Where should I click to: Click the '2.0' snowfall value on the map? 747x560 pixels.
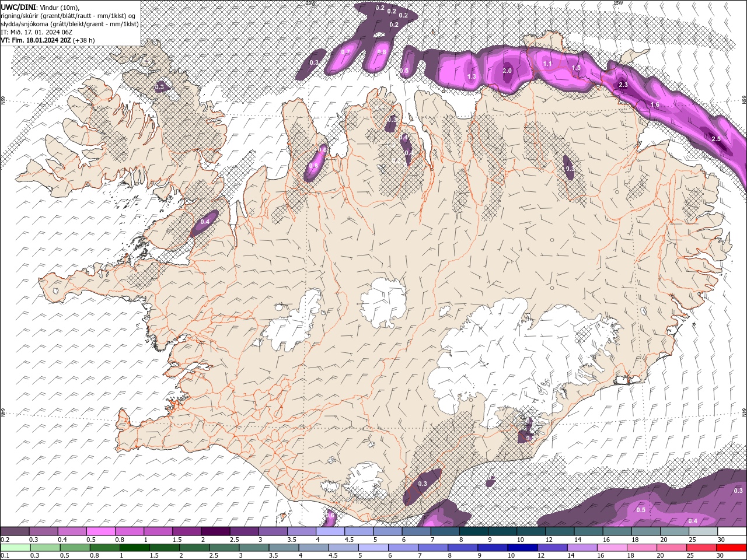tap(507, 71)
